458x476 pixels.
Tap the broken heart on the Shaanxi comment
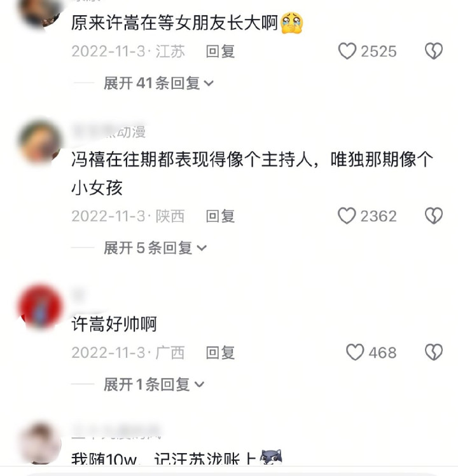[434, 216]
